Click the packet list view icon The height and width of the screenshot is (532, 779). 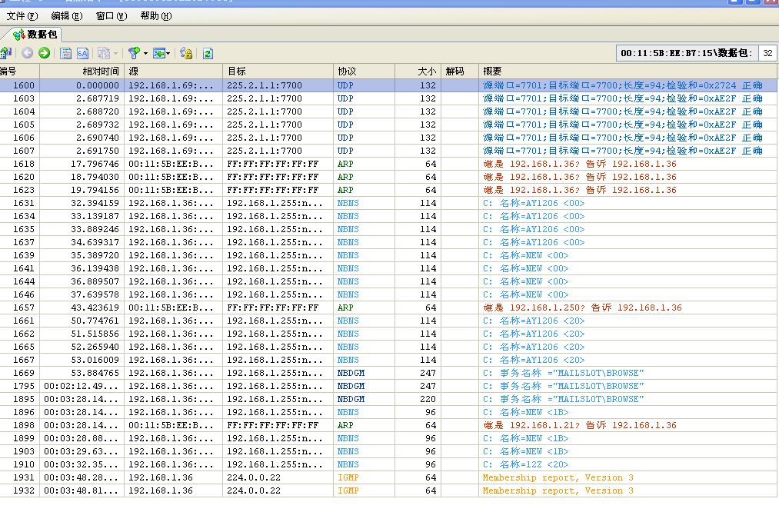(66, 53)
